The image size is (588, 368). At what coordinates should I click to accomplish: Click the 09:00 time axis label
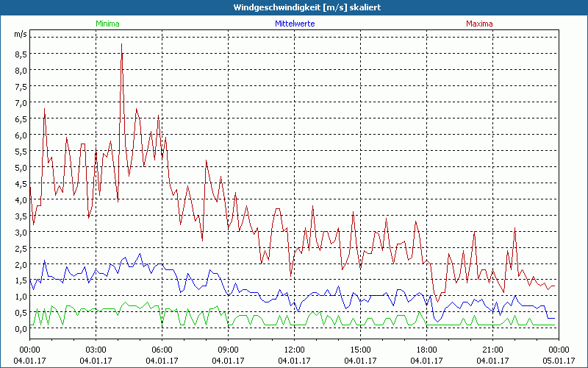228,349
